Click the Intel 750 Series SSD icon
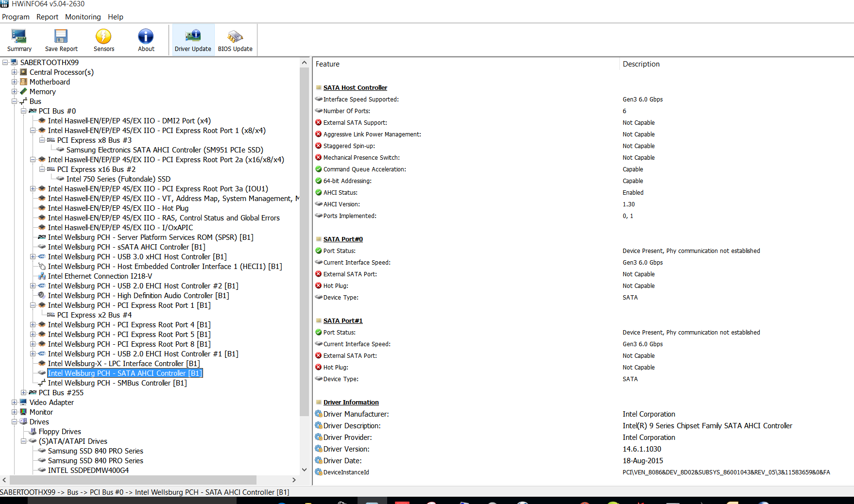This screenshot has height=504, width=854. pos(60,179)
